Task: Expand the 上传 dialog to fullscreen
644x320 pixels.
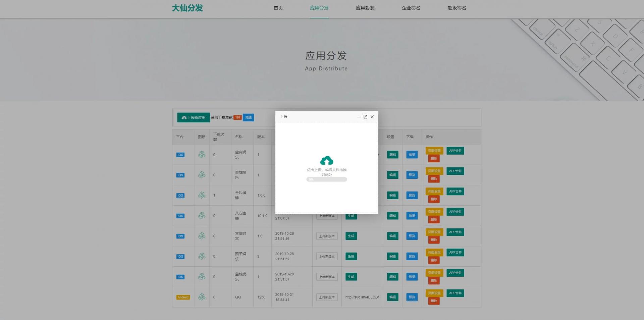Action: pos(365,117)
